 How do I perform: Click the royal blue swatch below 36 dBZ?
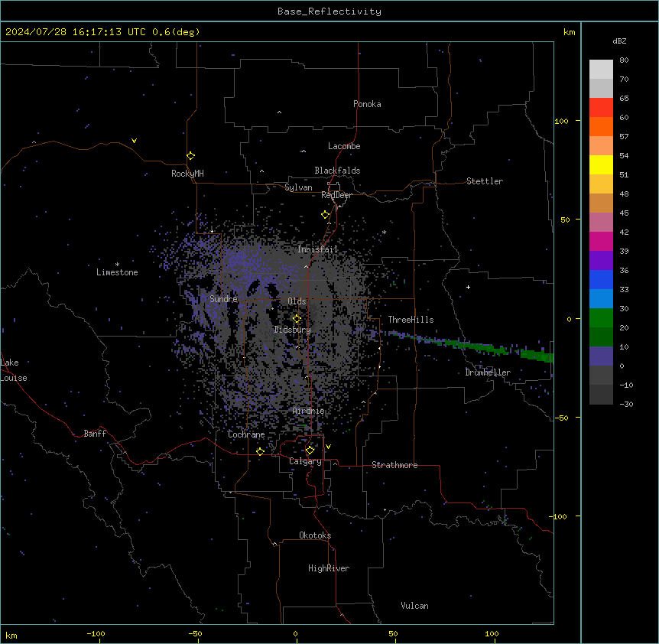(601, 279)
